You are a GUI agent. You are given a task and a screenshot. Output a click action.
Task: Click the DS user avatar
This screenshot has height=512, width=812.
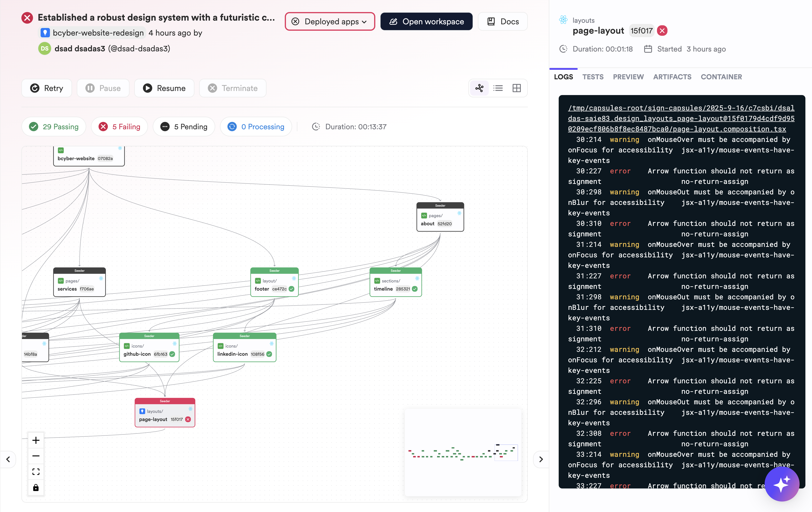tap(44, 49)
